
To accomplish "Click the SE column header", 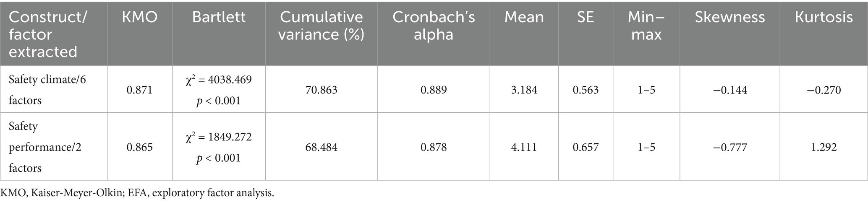I will (586, 17).
